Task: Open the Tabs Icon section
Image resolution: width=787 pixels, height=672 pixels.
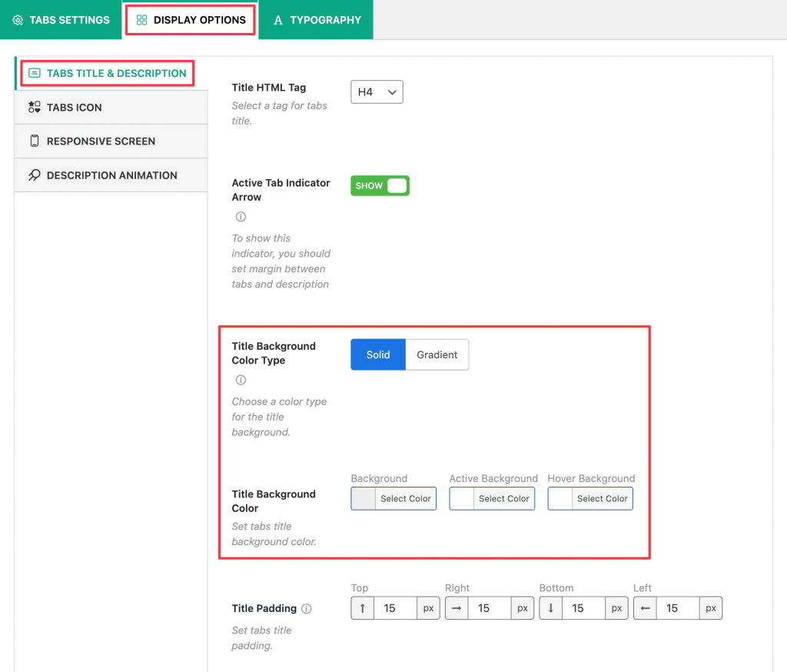Action: 111,108
